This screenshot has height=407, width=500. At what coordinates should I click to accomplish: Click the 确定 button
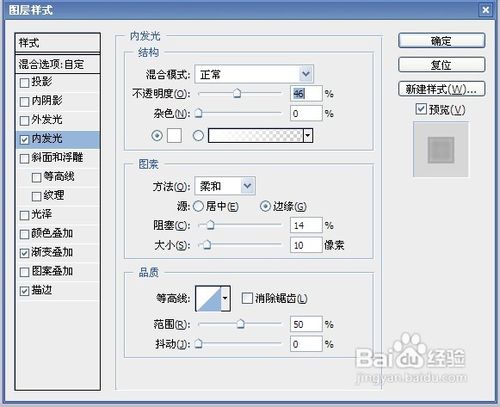click(x=441, y=41)
